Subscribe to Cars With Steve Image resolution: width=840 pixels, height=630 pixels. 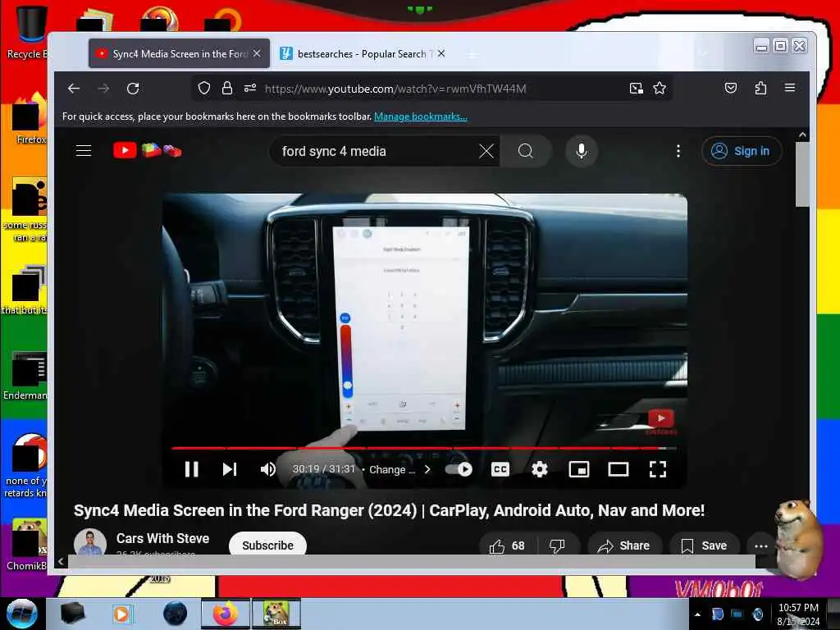point(267,545)
